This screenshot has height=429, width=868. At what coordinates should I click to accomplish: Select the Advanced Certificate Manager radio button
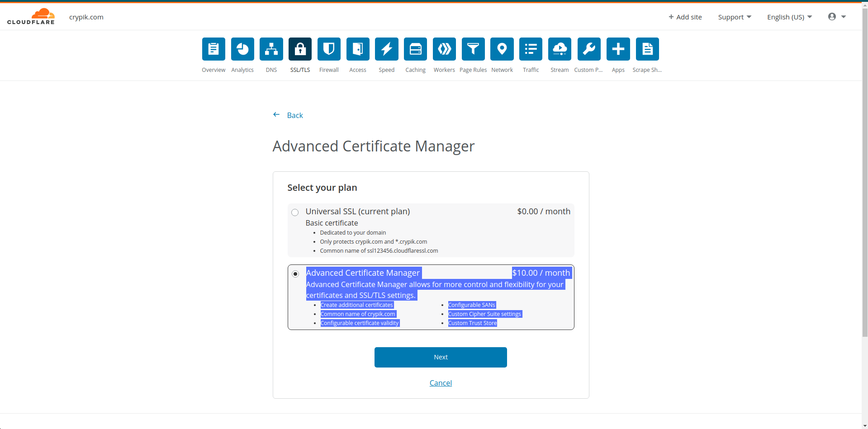[x=295, y=274]
